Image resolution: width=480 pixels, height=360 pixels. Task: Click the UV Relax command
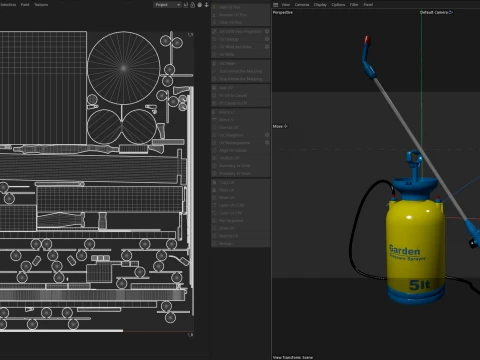pos(240,63)
